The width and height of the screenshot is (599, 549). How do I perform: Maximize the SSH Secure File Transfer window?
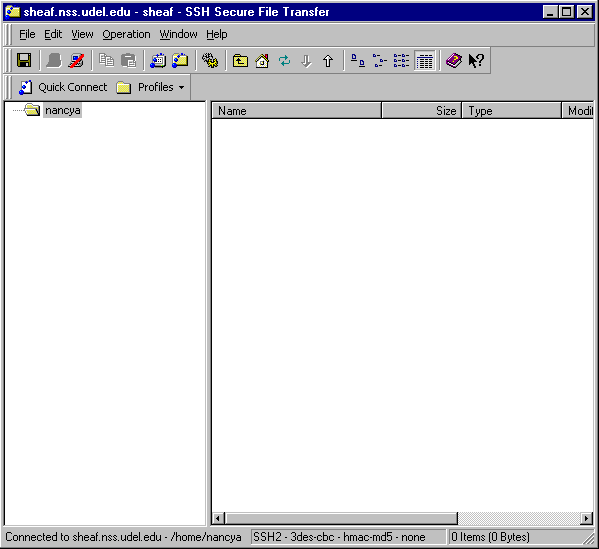567,12
